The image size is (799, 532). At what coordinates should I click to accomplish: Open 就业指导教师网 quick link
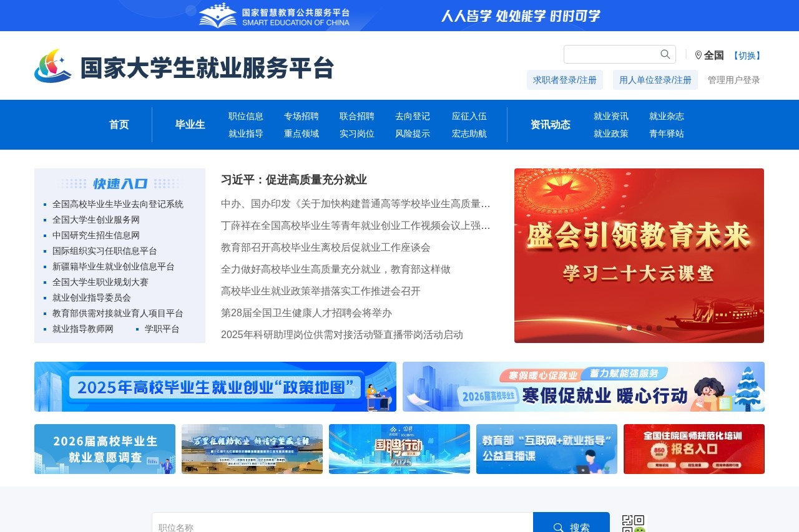pos(83,329)
